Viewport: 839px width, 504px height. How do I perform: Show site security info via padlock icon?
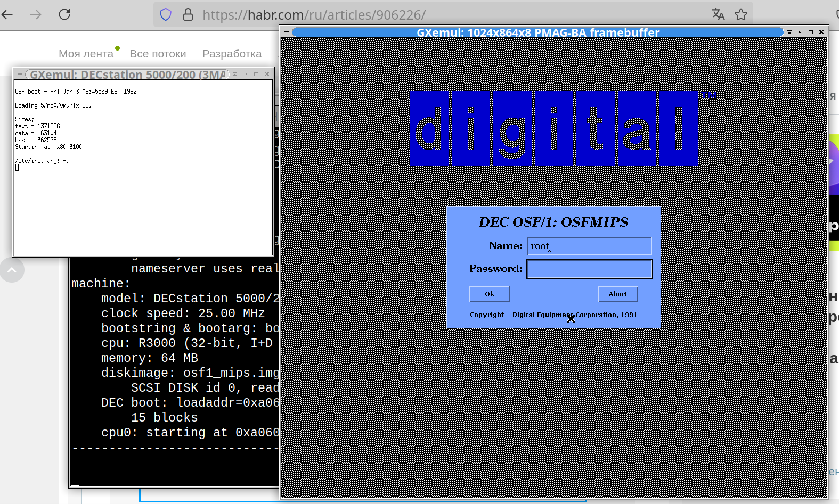tap(188, 14)
